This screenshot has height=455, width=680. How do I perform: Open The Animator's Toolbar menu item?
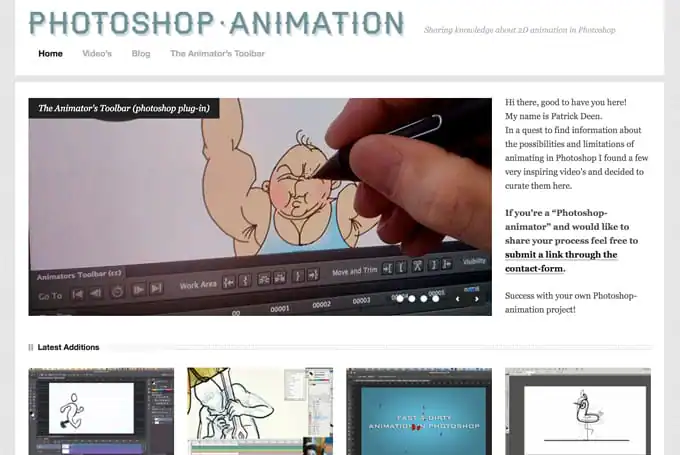point(217,53)
